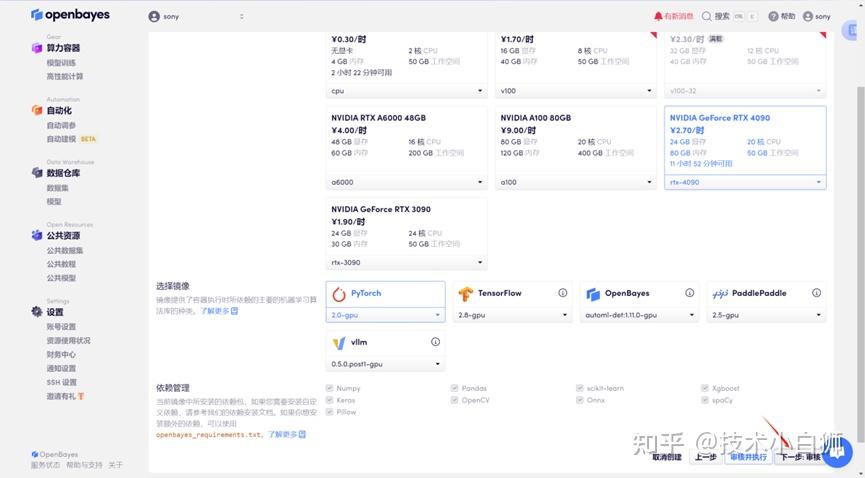
Task: Open 自动调参 in sidebar
Action: pos(61,125)
